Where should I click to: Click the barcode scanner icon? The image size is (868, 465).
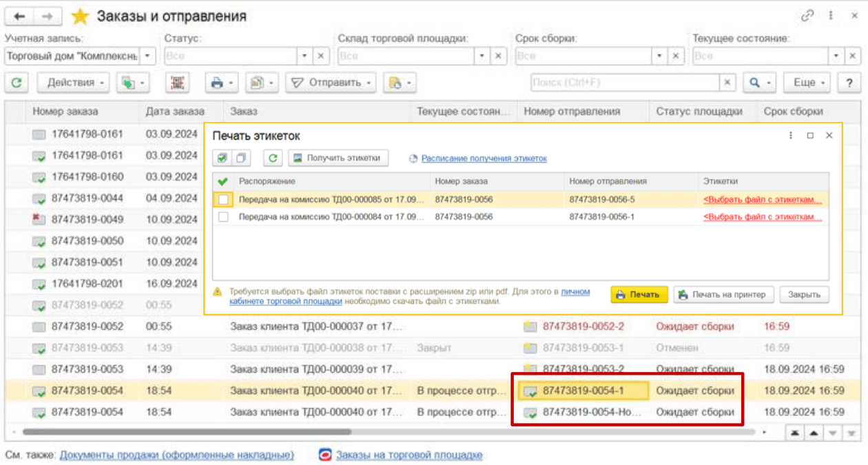pyautogui.click(x=178, y=83)
